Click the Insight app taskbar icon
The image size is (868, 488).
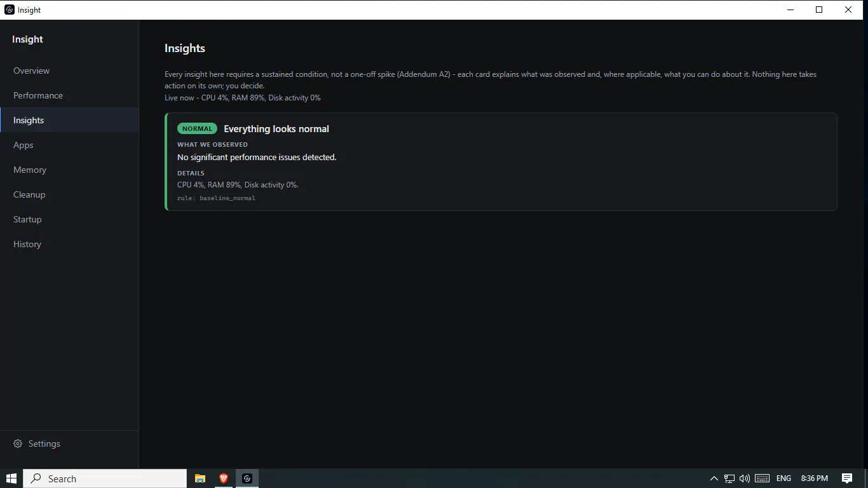click(x=247, y=478)
